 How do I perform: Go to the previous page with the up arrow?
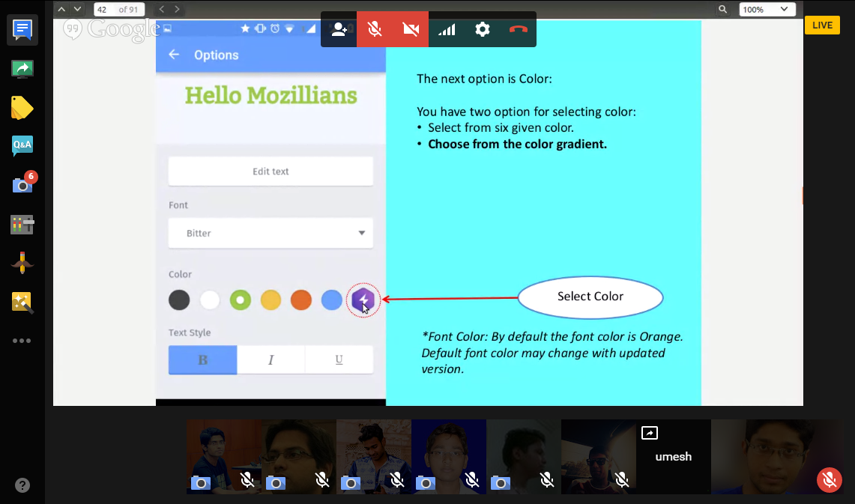61,9
